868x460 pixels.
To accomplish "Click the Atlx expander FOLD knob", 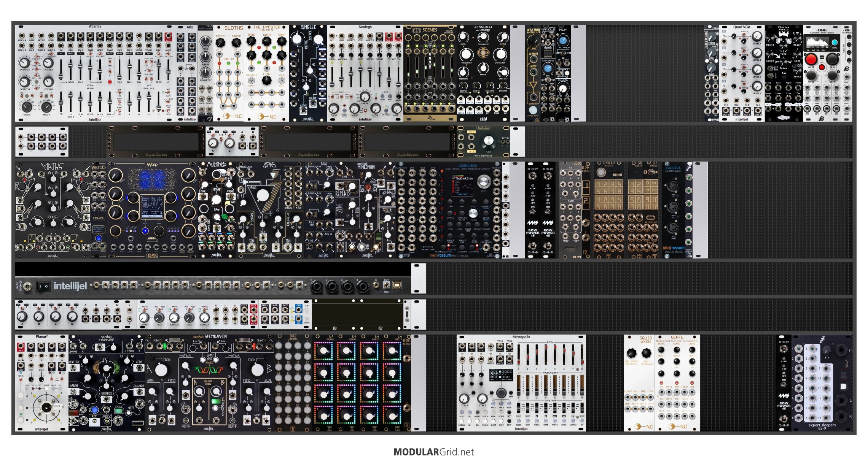I will pos(205,42).
